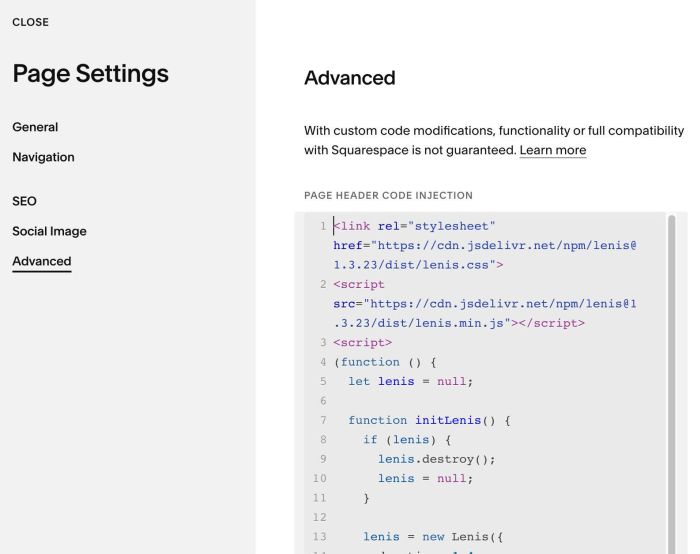Click the link rel="stylesheet" code line
Viewport: 700px width, 554px height.
pyautogui.click(x=414, y=226)
